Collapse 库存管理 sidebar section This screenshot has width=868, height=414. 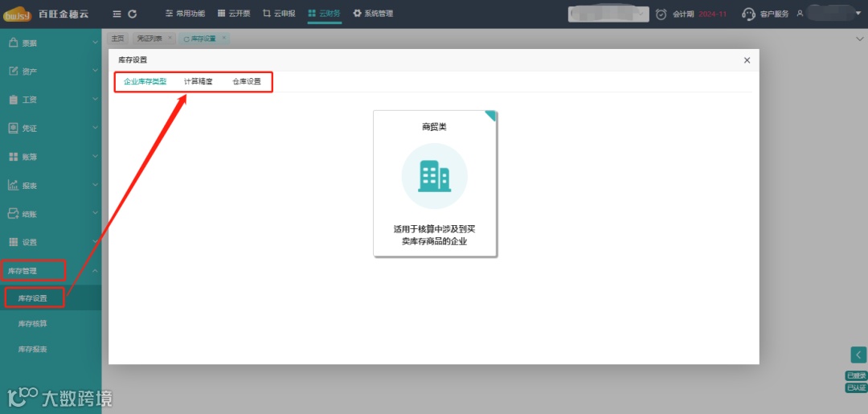pyautogui.click(x=51, y=271)
